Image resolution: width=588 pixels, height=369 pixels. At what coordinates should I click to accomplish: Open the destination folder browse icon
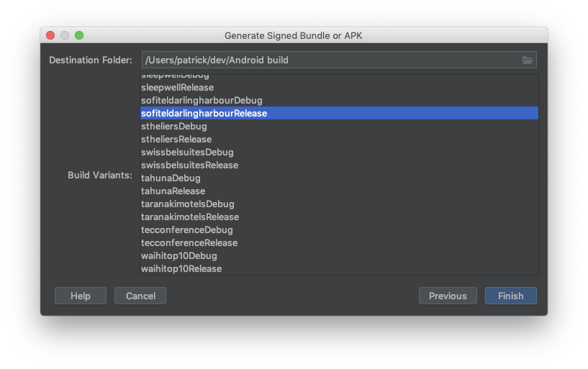(x=528, y=60)
